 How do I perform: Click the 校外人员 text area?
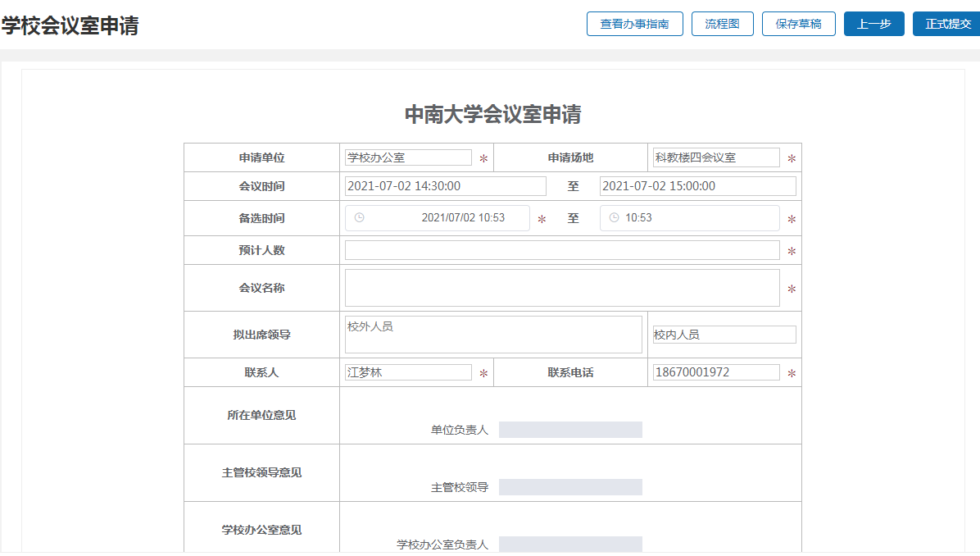[493, 335]
